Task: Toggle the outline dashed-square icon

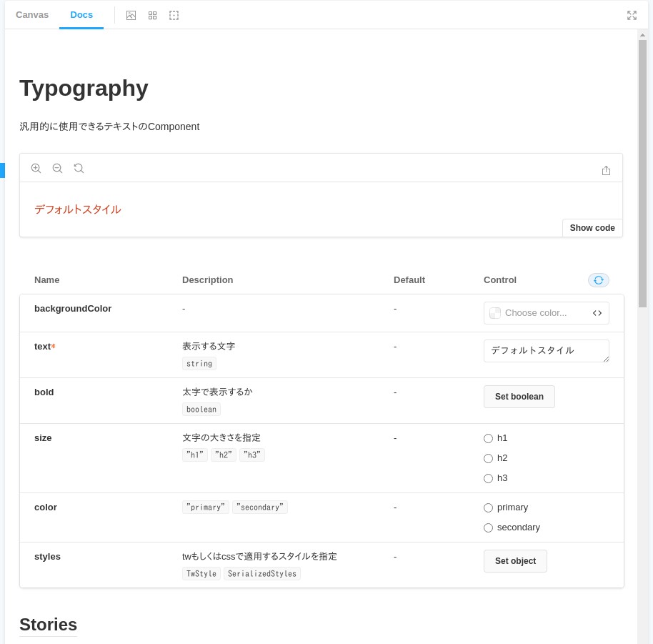Action: coord(174,16)
